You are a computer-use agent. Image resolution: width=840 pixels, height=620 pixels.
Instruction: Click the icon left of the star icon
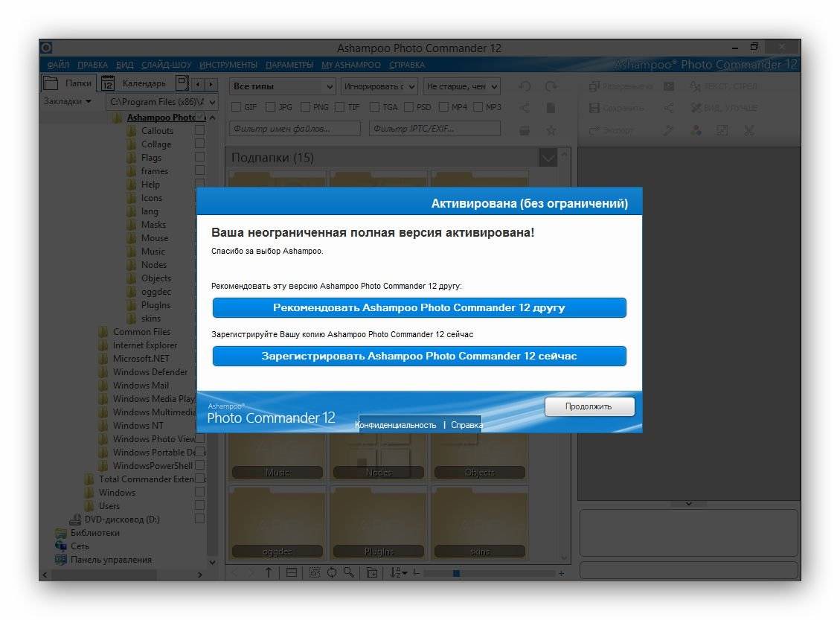point(525,130)
